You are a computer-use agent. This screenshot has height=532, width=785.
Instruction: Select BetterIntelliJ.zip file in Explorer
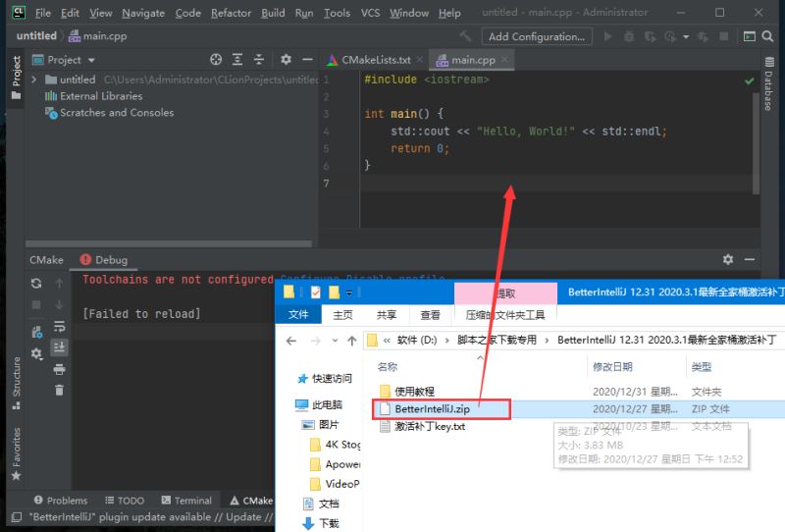point(432,408)
